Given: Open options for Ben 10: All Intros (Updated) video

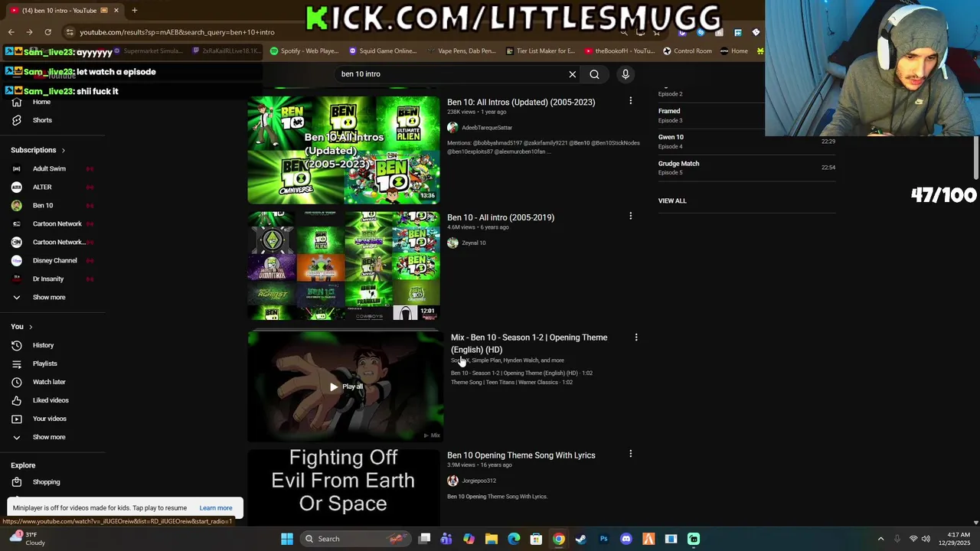Looking at the screenshot, I should 630,101.
